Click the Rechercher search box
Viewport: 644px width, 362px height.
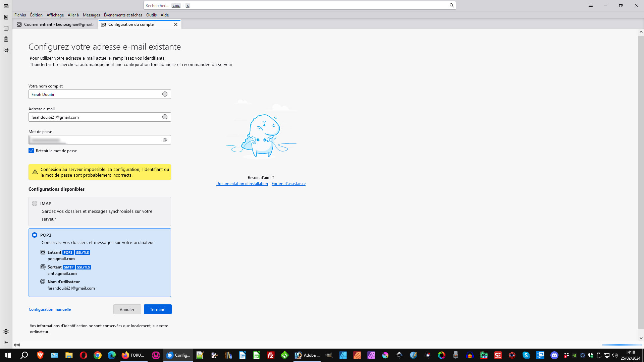pos(300,5)
